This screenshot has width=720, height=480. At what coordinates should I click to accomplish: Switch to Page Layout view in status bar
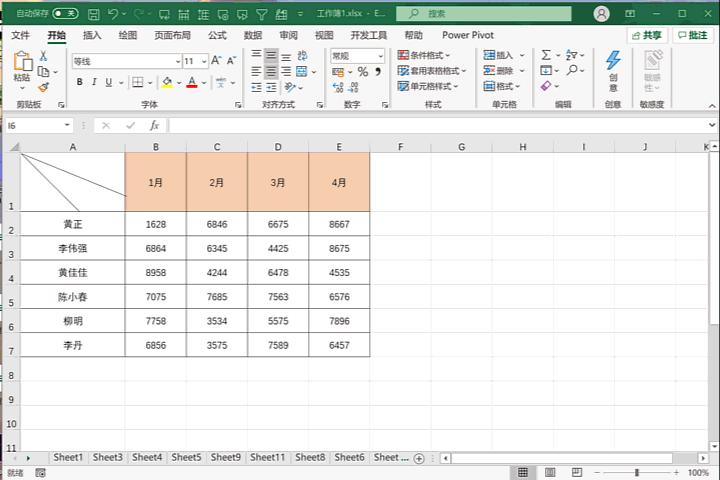click(x=549, y=472)
